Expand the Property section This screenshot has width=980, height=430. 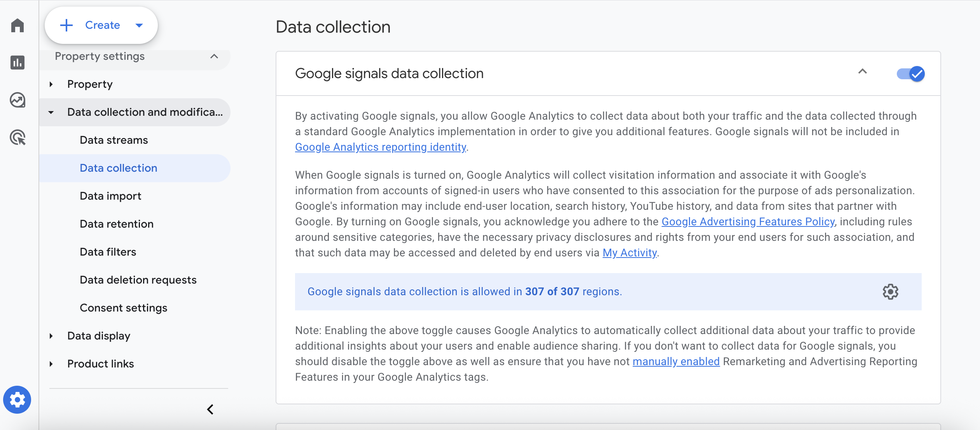[51, 84]
